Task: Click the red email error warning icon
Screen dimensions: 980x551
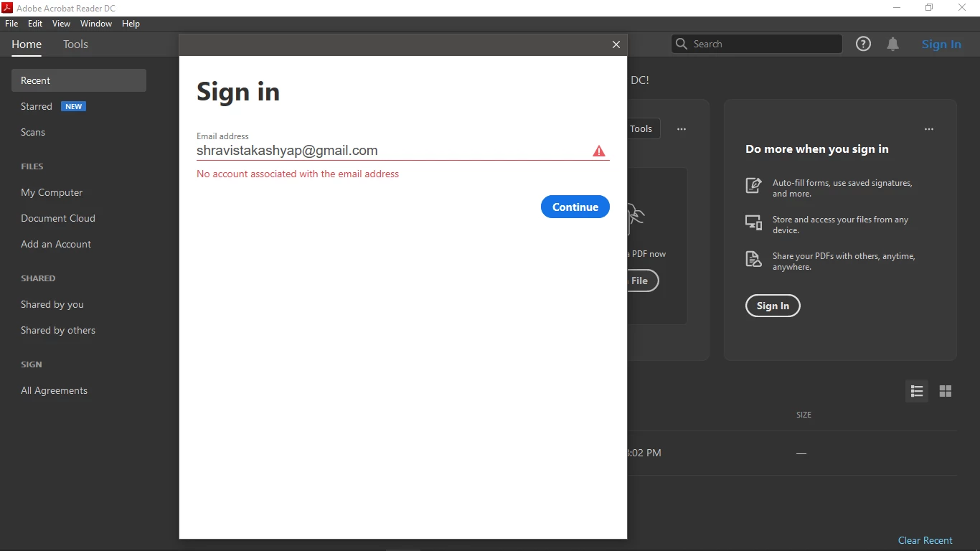Action: (x=599, y=151)
